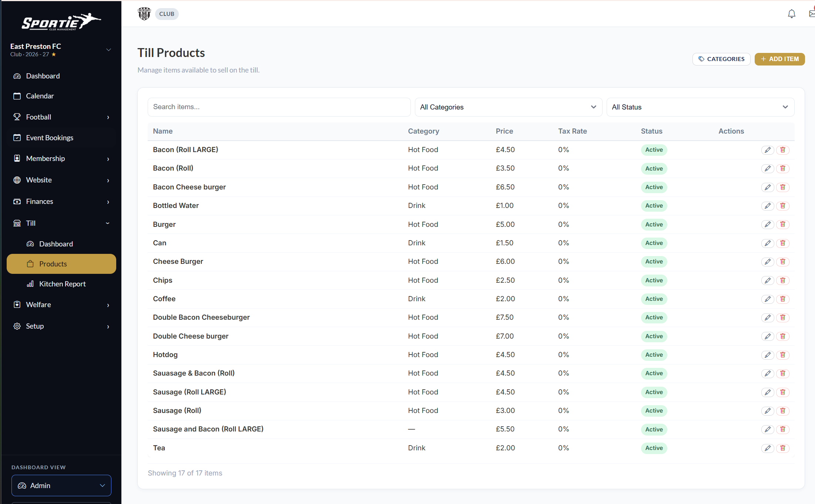
Task: Open the Kitchen Report under Till
Action: (x=61, y=284)
